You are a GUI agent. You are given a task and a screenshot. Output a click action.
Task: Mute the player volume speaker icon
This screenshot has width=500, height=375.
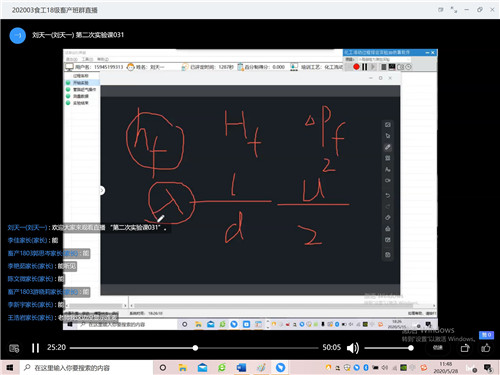pyautogui.click(x=353, y=348)
